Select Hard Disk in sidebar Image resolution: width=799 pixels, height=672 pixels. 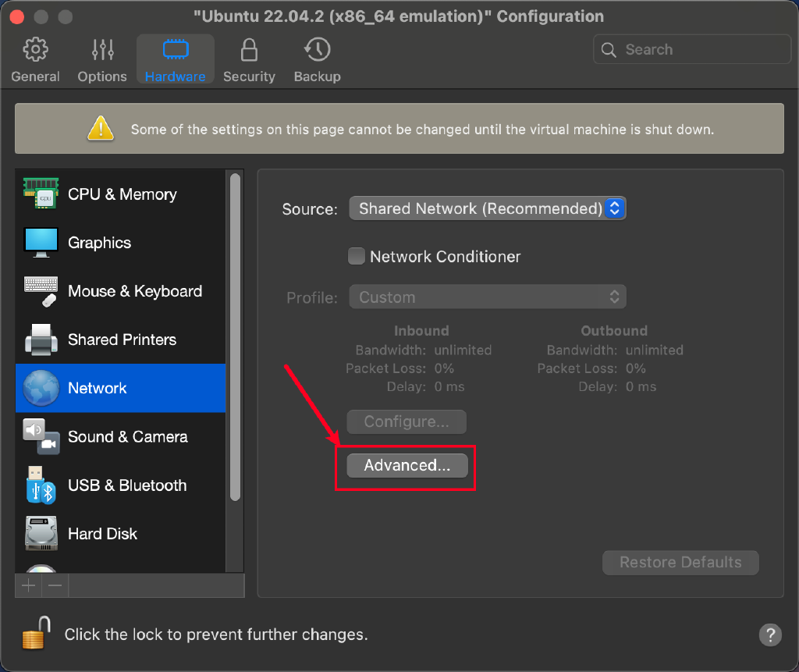[x=102, y=534]
